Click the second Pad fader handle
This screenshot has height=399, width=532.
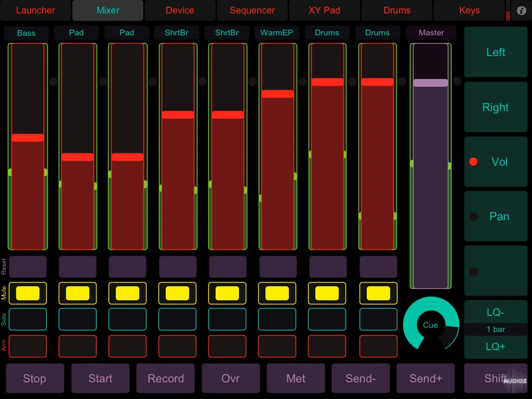point(128,157)
